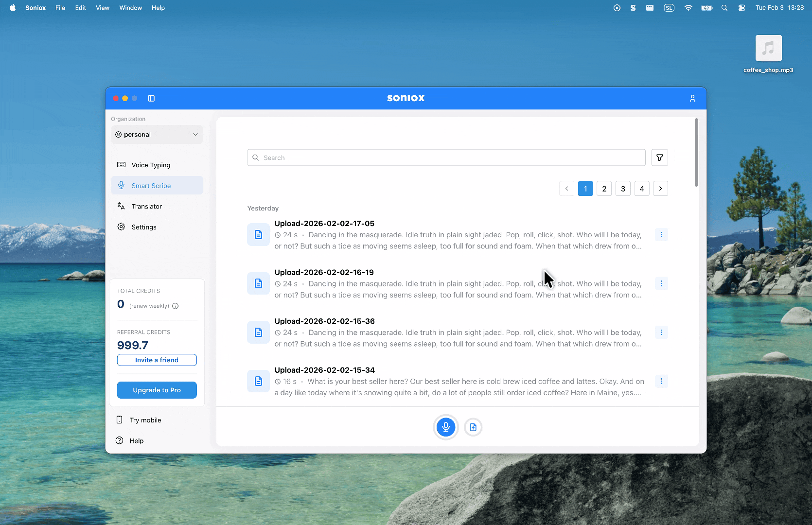This screenshot has height=525, width=812.
Task: Click the upload file icon button
Action: click(x=473, y=427)
